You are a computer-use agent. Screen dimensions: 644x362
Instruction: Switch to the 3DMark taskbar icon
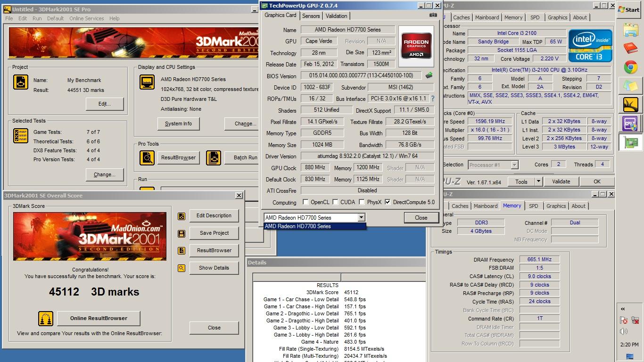630,104
